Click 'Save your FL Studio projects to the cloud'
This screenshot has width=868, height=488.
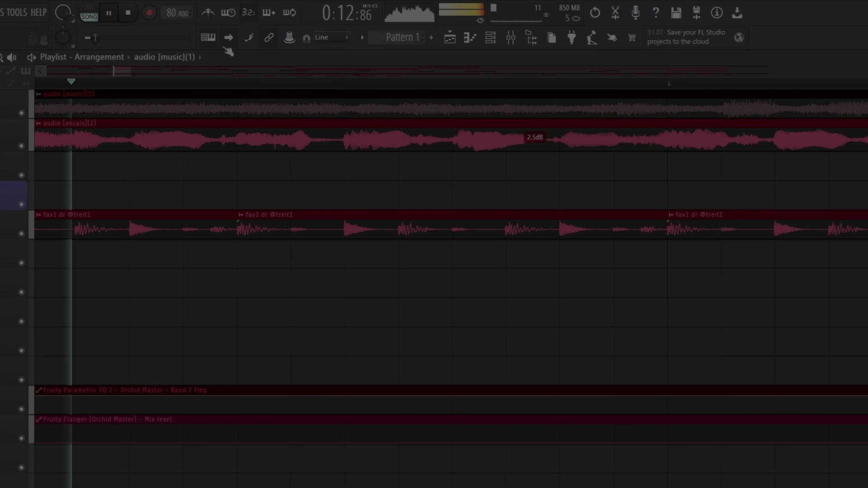click(686, 37)
